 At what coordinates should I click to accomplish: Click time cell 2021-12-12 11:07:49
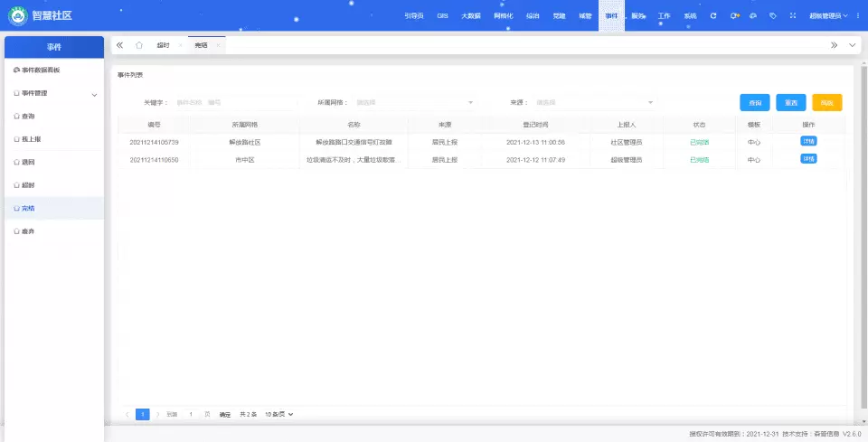[535, 160]
